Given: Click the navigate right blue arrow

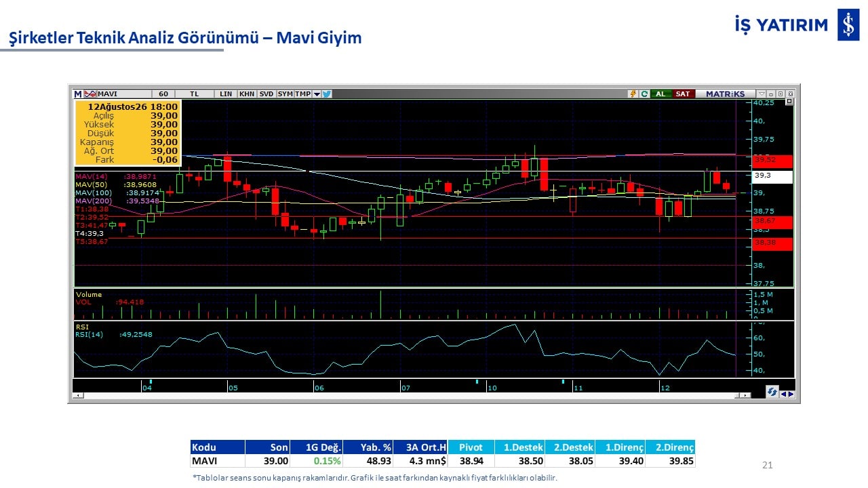Looking at the screenshot, I should click(791, 394).
